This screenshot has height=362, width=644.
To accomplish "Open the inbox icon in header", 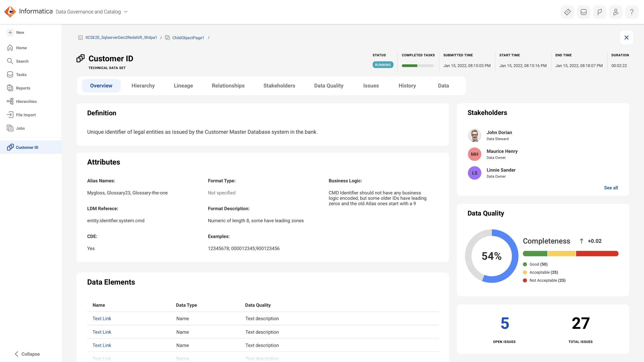I will pyautogui.click(x=583, y=12).
